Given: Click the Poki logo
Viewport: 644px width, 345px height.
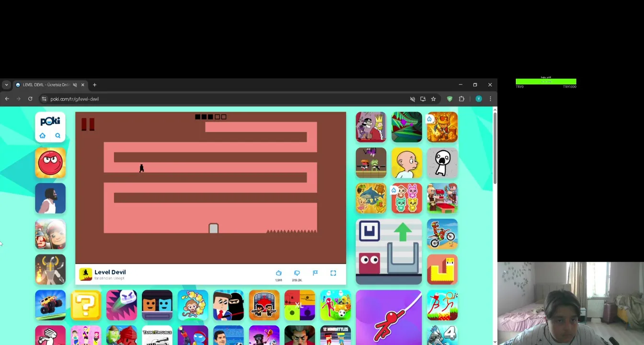Looking at the screenshot, I should pos(50,121).
